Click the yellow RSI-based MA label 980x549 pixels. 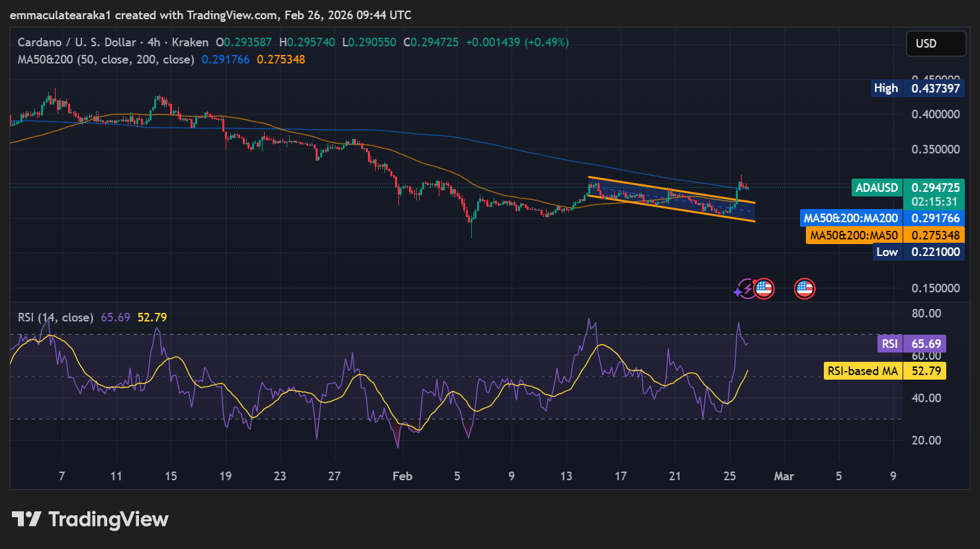point(862,371)
